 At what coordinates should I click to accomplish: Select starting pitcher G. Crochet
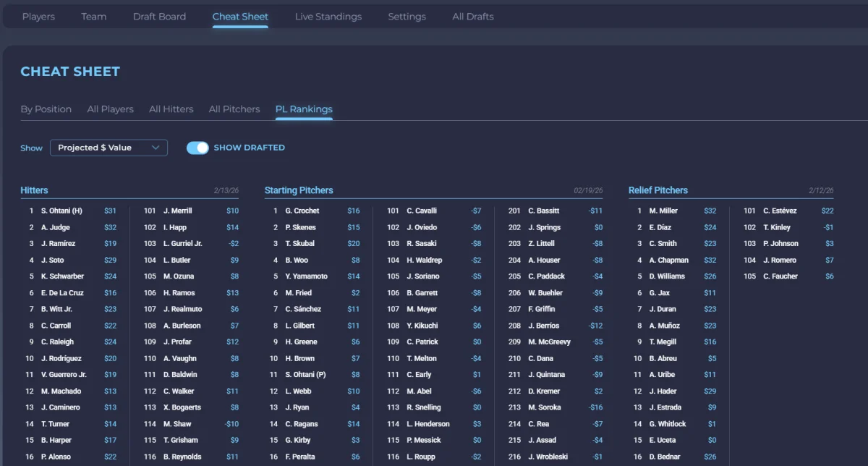302,211
